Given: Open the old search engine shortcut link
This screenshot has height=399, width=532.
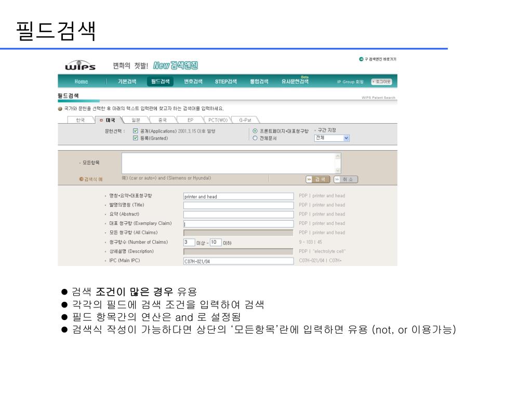Looking at the screenshot, I should [x=378, y=59].
